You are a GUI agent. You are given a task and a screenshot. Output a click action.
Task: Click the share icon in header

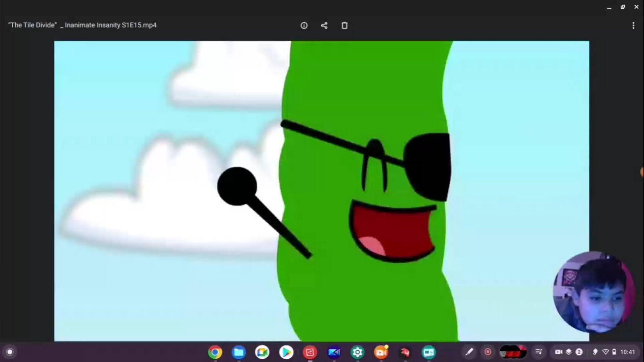coord(324,25)
